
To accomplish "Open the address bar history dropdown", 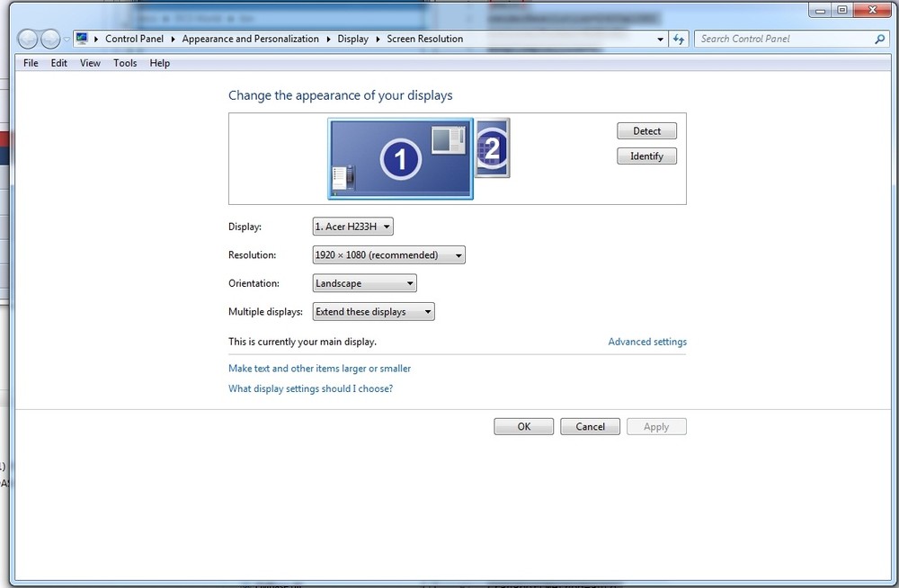I will click(x=660, y=39).
